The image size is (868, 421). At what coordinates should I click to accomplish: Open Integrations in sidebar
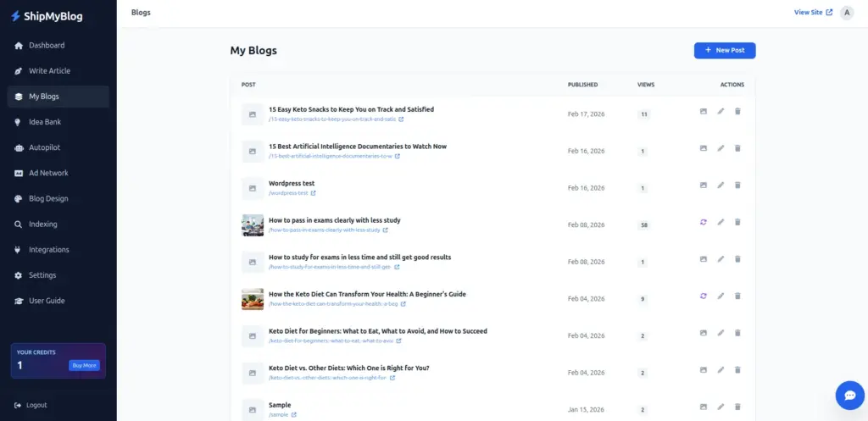click(x=58, y=250)
